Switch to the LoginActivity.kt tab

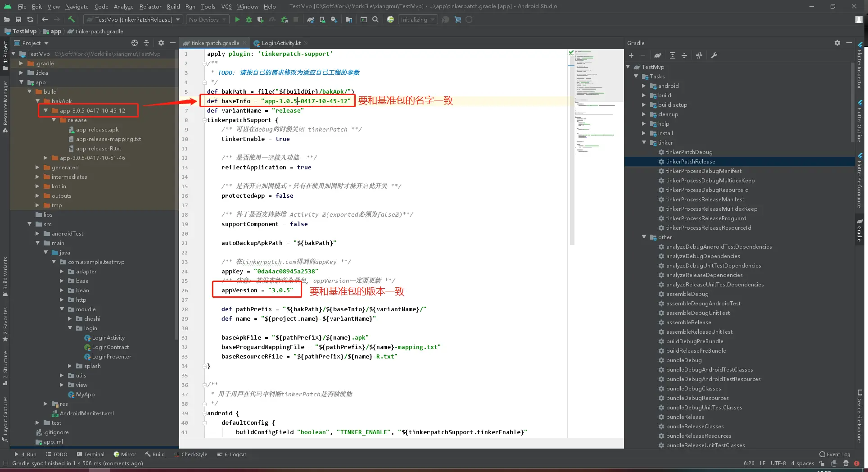[281, 43]
